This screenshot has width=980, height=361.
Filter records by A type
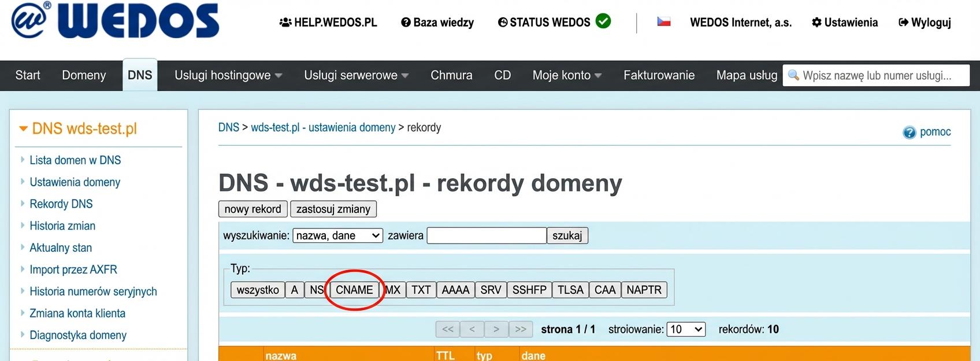[x=295, y=290]
